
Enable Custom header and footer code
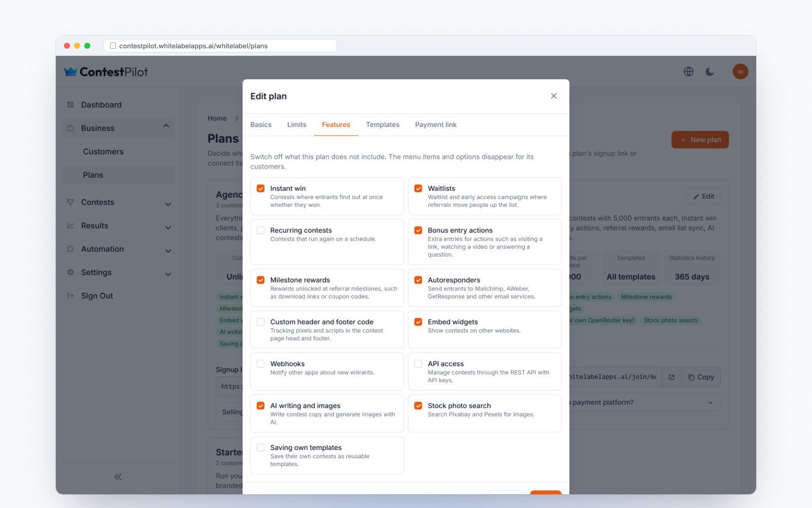261,322
